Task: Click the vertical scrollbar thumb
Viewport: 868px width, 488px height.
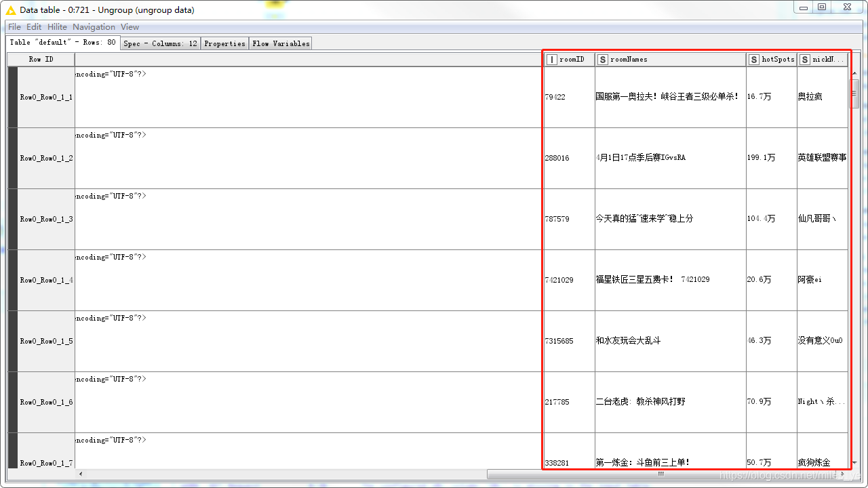Action: click(855, 94)
